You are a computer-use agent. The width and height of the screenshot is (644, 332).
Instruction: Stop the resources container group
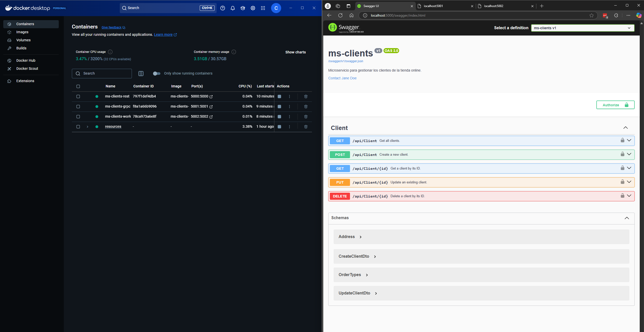pos(279,127)
